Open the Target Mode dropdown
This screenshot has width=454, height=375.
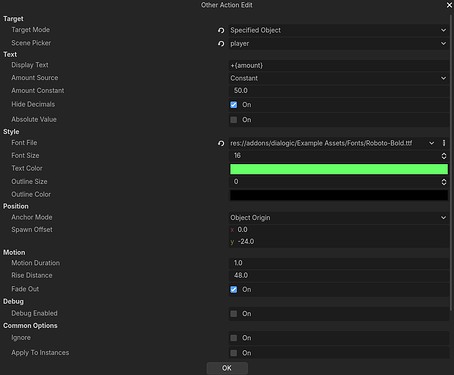[x=339, y=30]
